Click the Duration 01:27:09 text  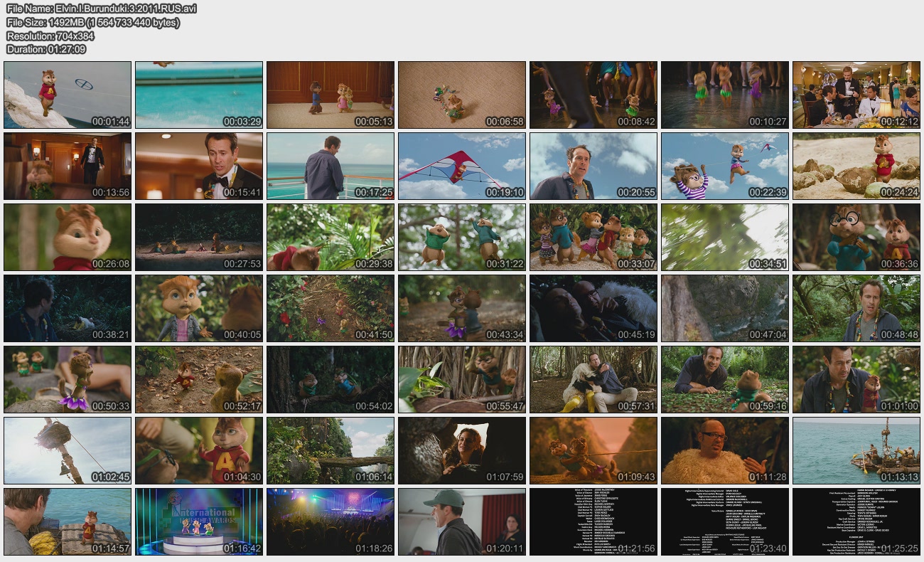pos(46,49)
